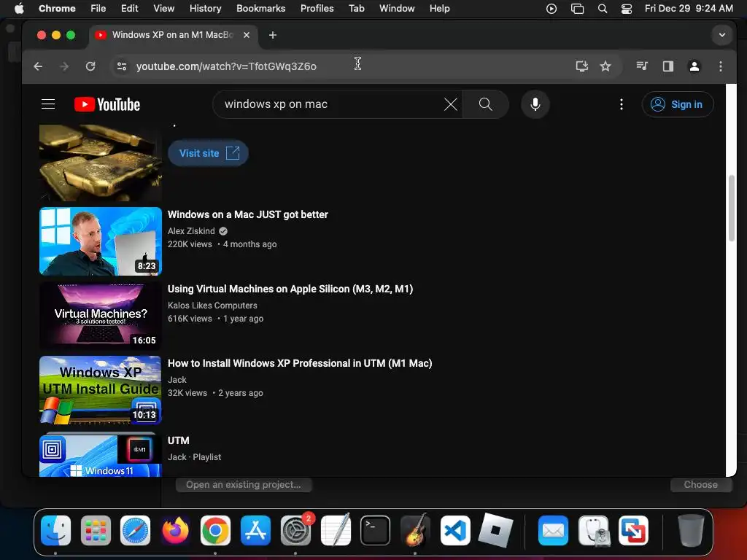
Task: Open Terminal from the Dock
Action: [375, 530]
